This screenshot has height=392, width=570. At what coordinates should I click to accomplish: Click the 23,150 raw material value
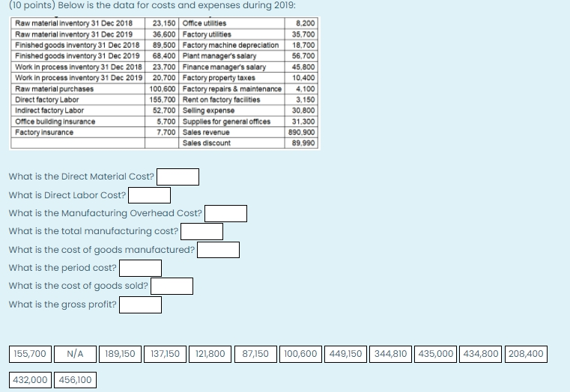[x=164, y=23]
